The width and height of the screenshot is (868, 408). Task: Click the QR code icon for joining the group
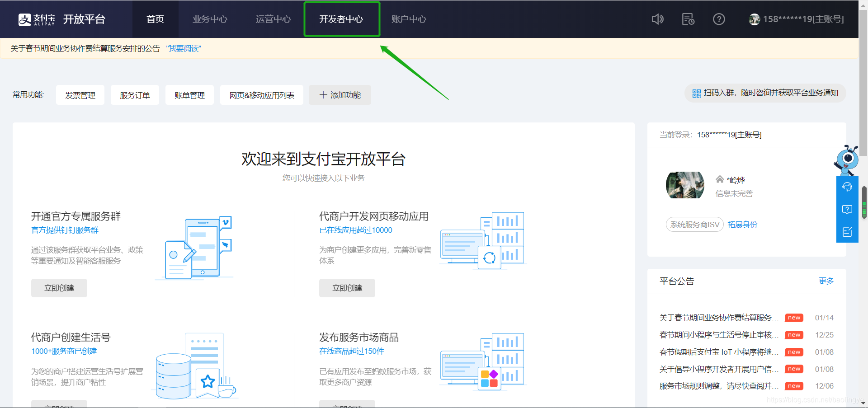(697, 93)
